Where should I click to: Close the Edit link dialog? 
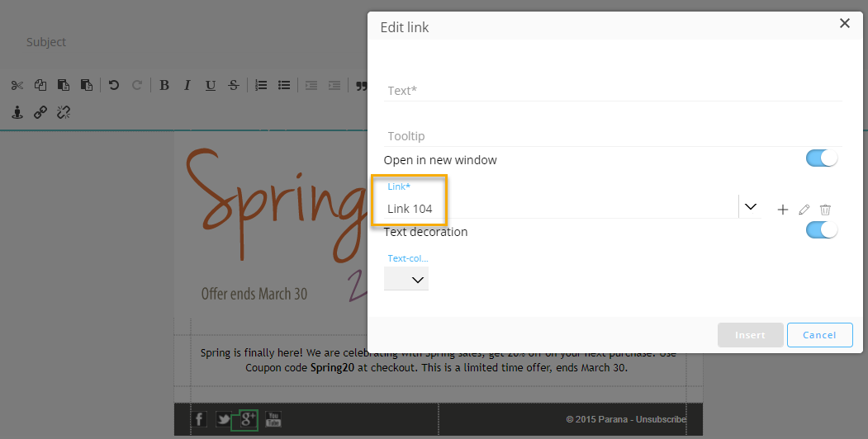click(844, 23)
